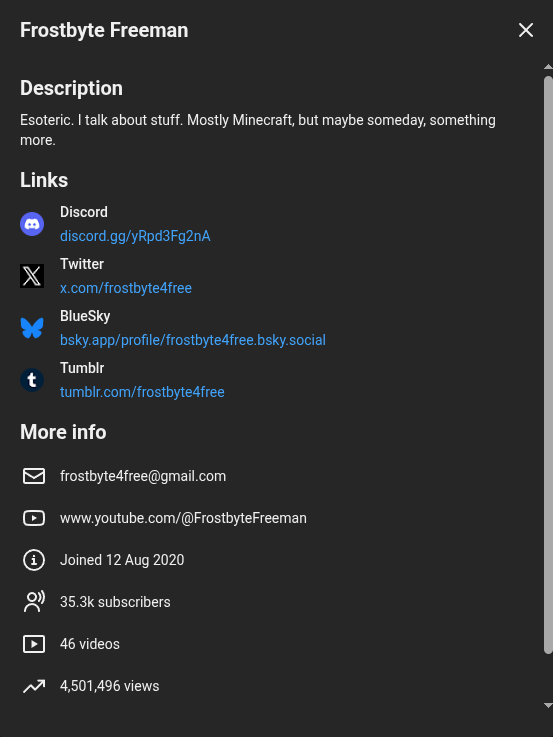Click the joined-date info icon
Screen dimensions: 553x737
34,560
